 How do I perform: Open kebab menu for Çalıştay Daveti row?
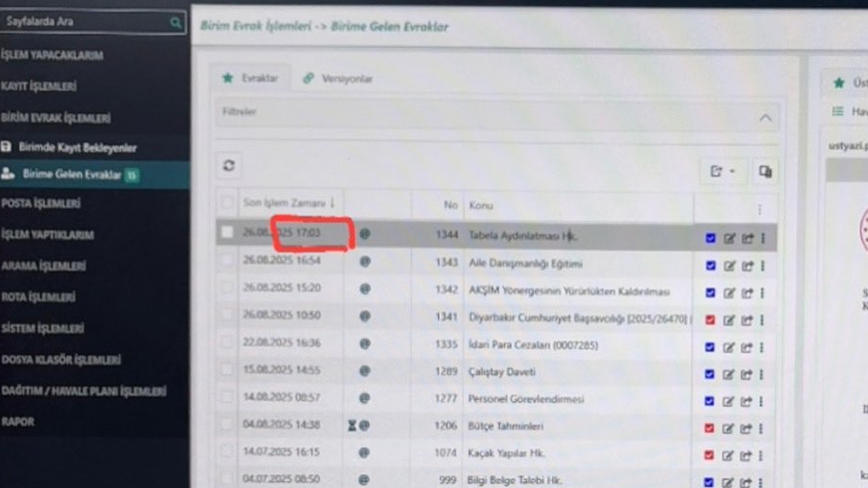(x=763, y=375)
